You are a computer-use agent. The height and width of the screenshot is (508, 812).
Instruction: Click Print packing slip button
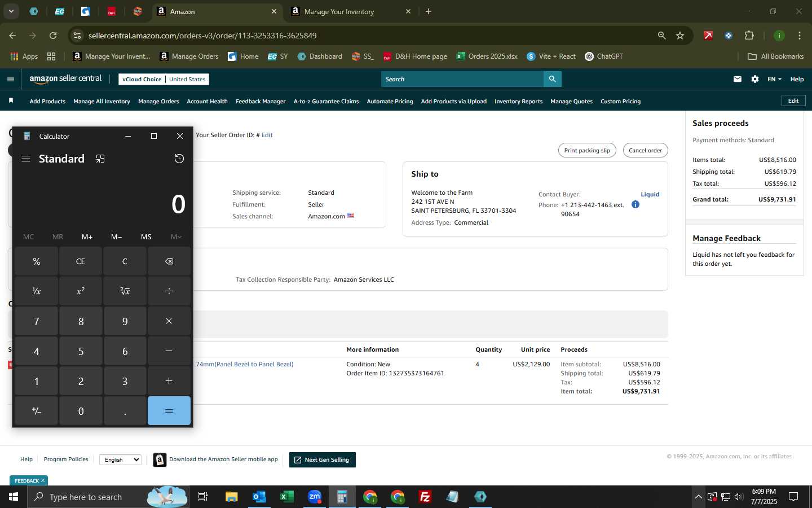[x=587, y=150]
